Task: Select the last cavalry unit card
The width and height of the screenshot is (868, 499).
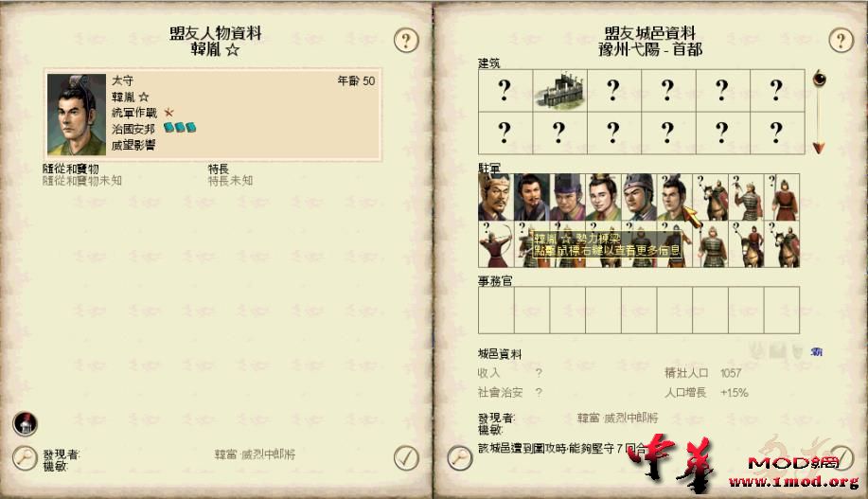Action: point(783,244)
